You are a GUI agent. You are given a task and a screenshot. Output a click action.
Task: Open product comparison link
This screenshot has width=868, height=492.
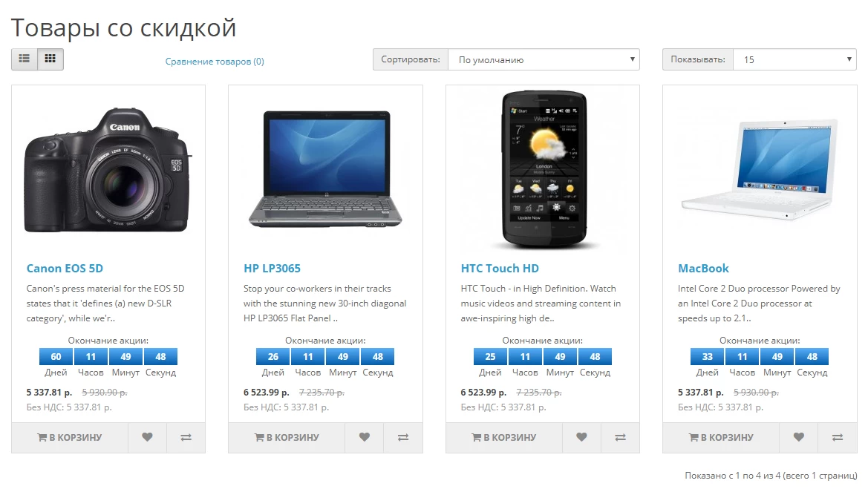(x=215, y=62)
